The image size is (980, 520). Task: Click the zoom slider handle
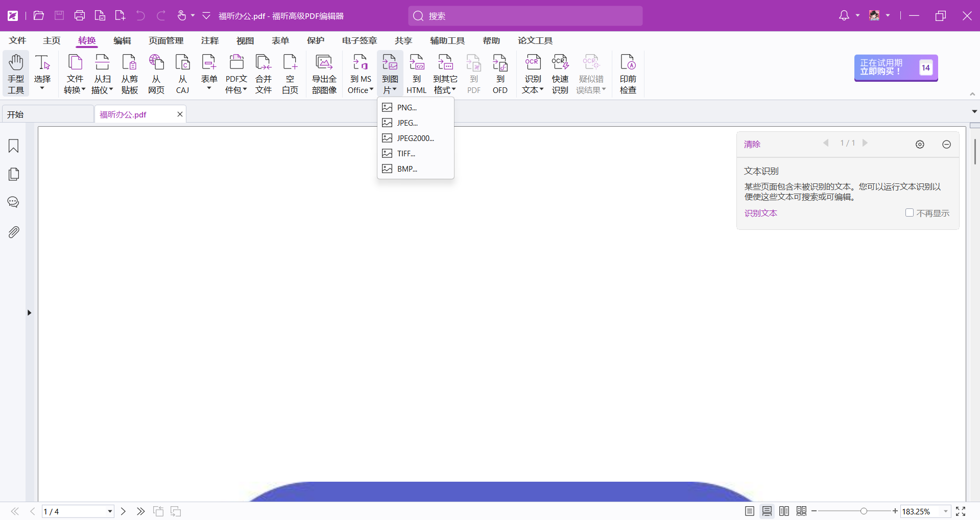(x=864, y=511)
